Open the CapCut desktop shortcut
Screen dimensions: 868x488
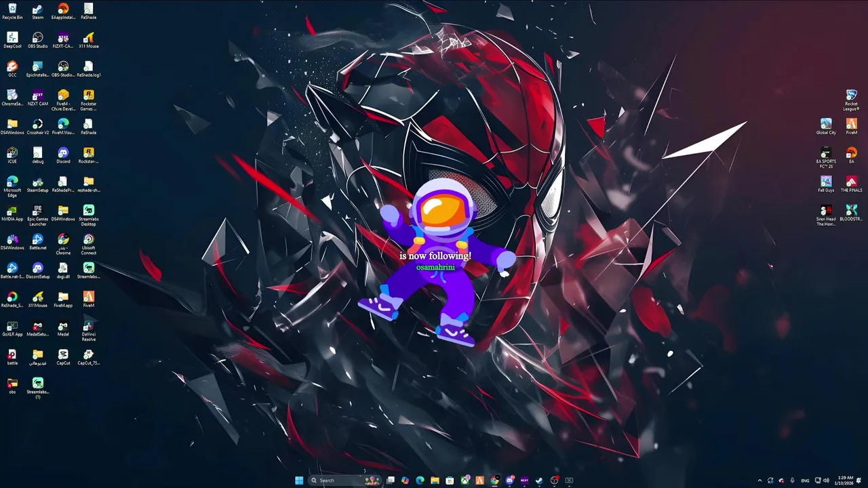pos(63,357)
